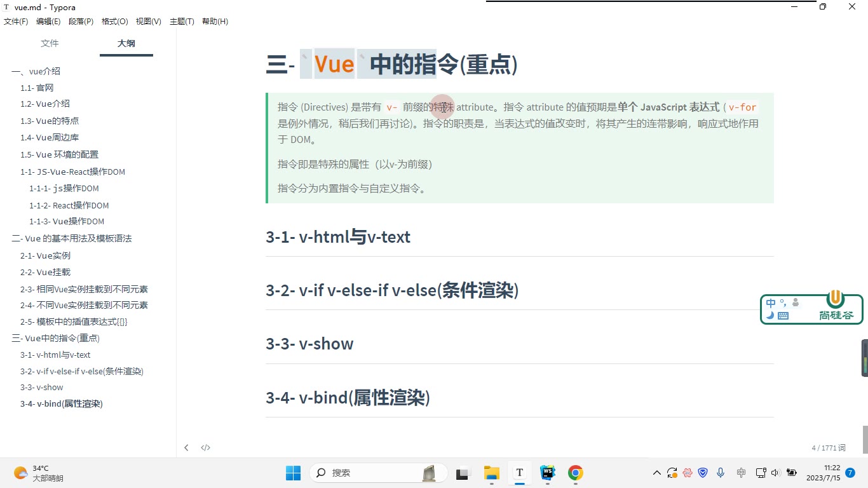Viewport: 868px width, 488px height.
Task: Jump to outline item 2-2- Vue挂载
Action: (x=46, y=272)
